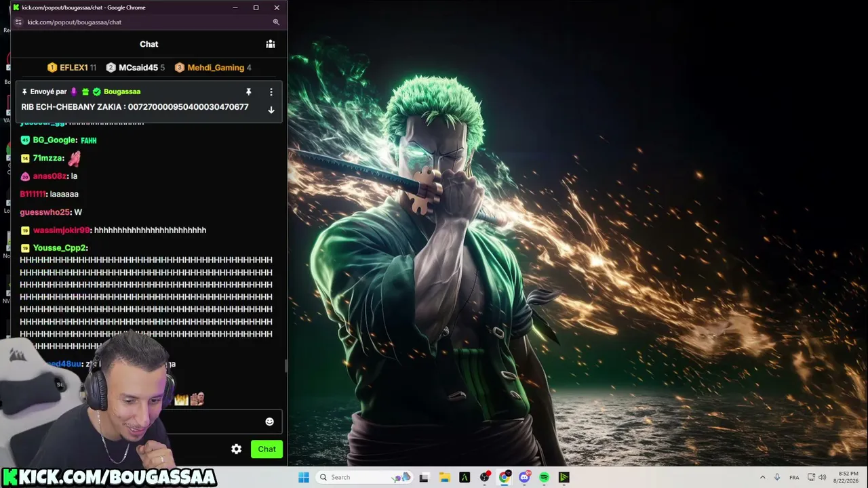Open OBS Studio from the taskbar

(484, 477)
